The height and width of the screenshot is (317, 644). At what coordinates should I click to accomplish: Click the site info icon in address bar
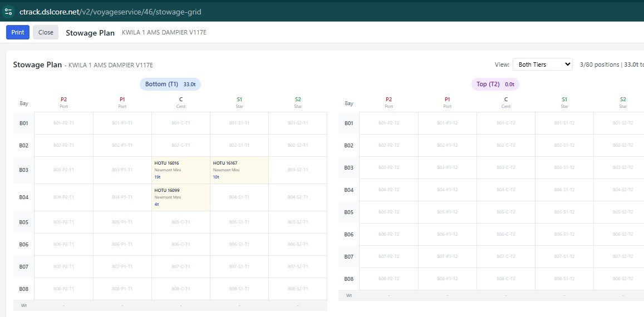(8, 11)
